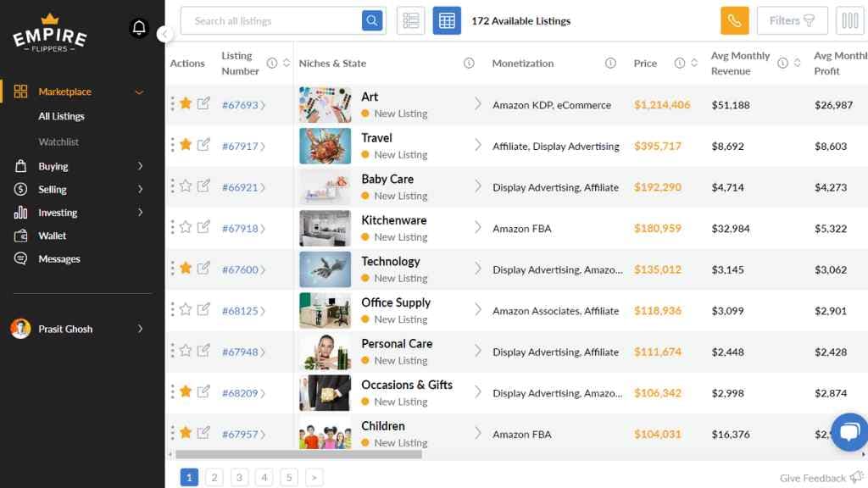Switch to compact list view icon

(410, 20)
